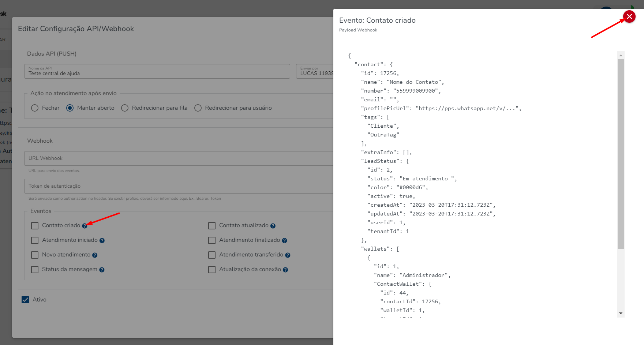644x345 pixels.
Task: Show help for Atendimento transferido
Action: point(288,255)
